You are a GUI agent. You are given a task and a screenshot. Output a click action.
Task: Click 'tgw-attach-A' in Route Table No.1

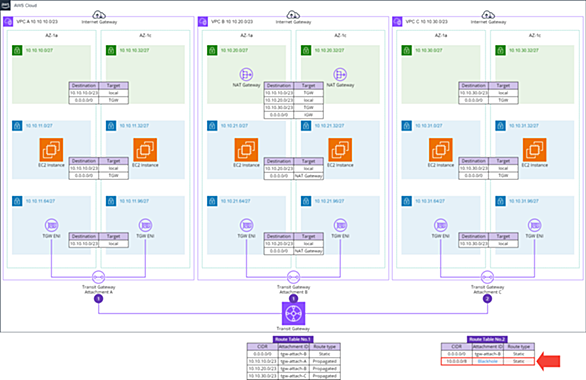pos(293,361)
